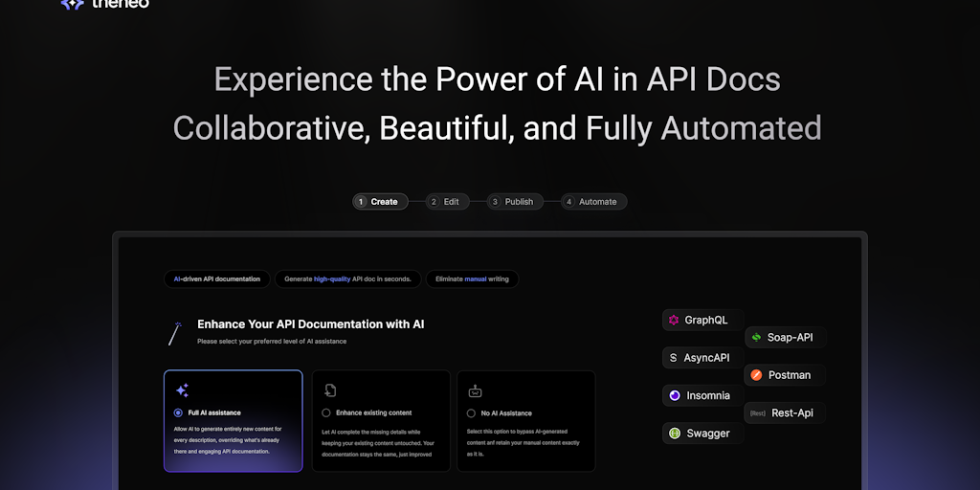Viewport: 980px width, 490px height.
Task: Go to the Automate step
Action: point(593,201)
